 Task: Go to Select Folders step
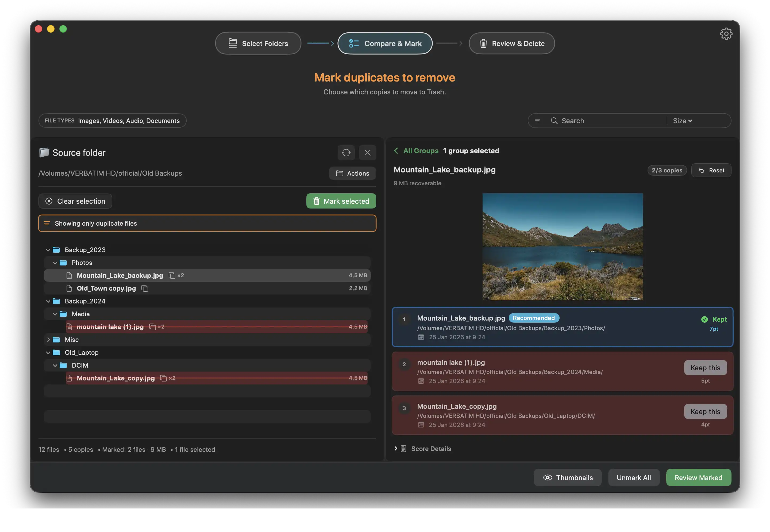point(258,43)
